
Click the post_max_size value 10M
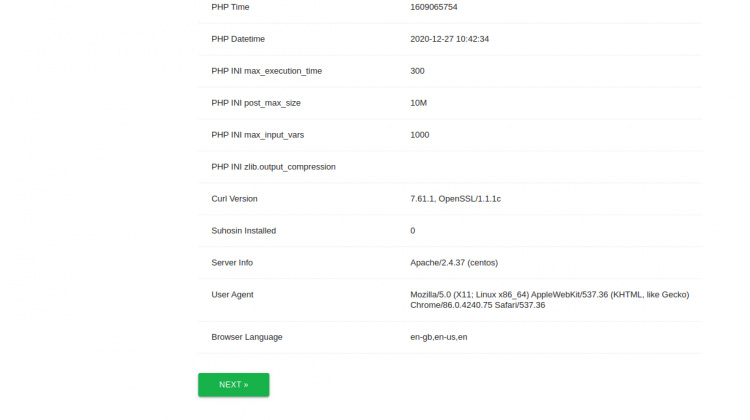420,103
